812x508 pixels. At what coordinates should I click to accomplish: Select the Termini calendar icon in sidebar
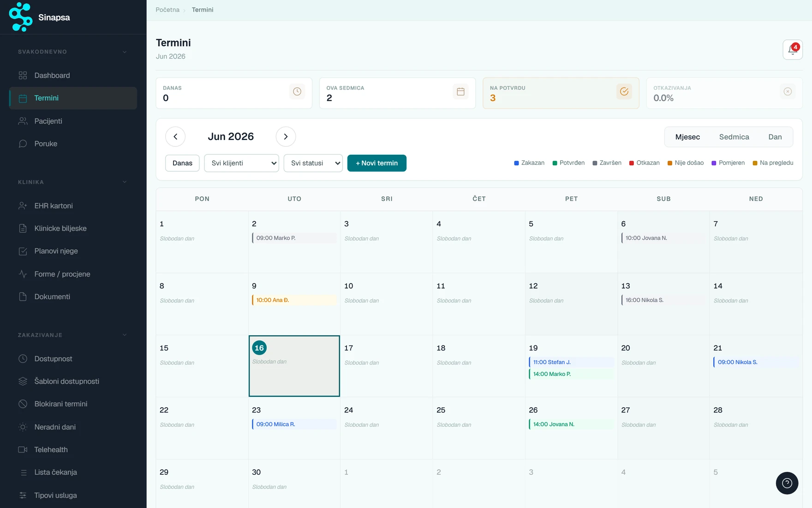click(x=23, y=98)
